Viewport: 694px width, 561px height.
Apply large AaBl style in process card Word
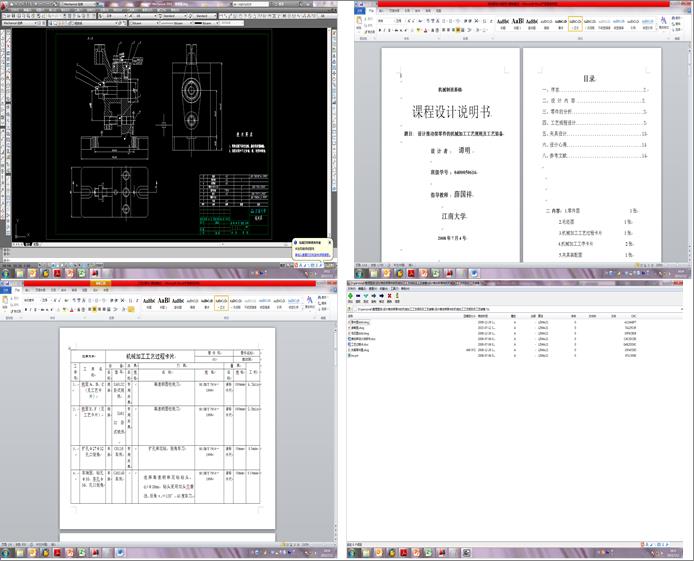click(x=163, y=303)
